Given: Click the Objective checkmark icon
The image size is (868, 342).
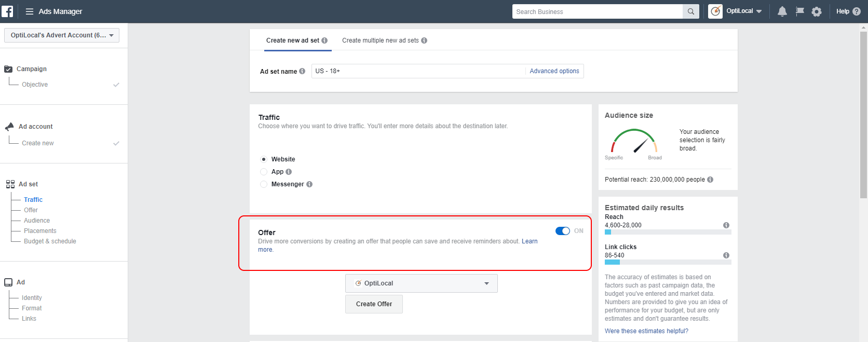Looking at the screenshot, I should click(x=116, y=85).
